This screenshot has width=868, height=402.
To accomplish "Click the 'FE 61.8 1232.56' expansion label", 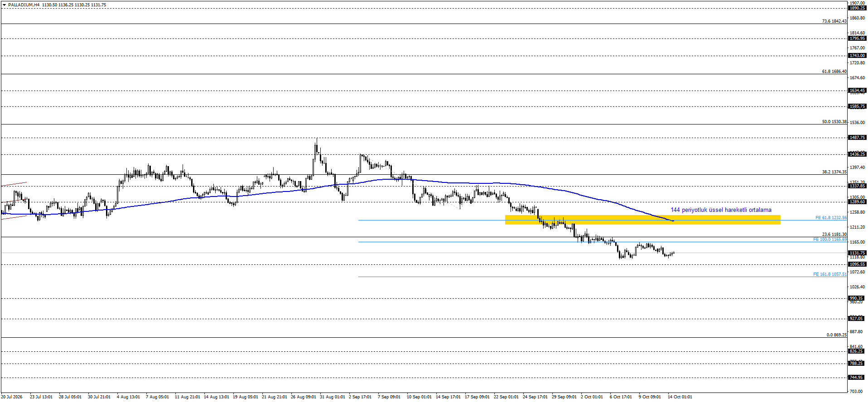I will 831,218.
